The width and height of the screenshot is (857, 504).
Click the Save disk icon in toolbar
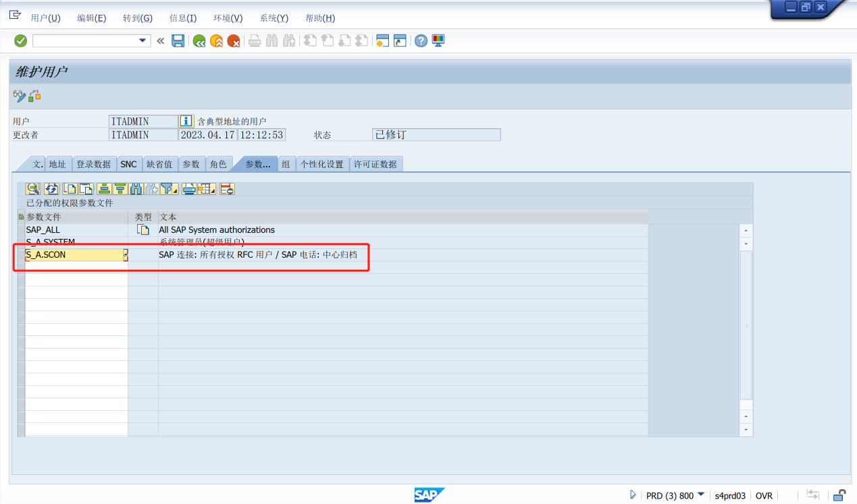pyautogui.click(x=178, y=41)
